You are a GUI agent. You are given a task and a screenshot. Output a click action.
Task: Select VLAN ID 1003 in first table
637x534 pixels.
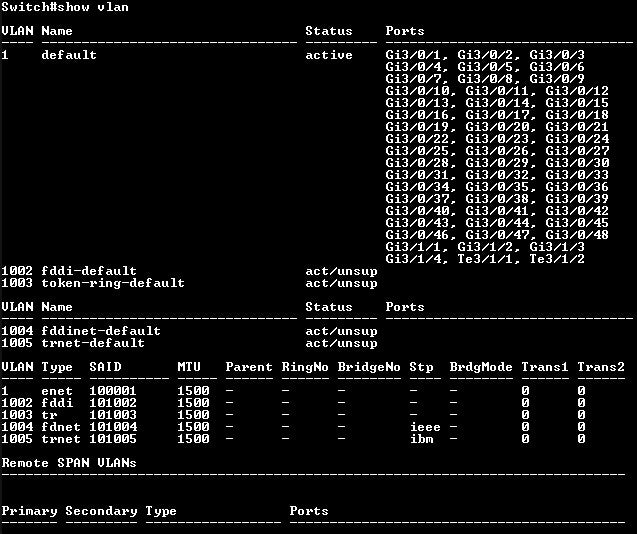click(x=17, y=283)
